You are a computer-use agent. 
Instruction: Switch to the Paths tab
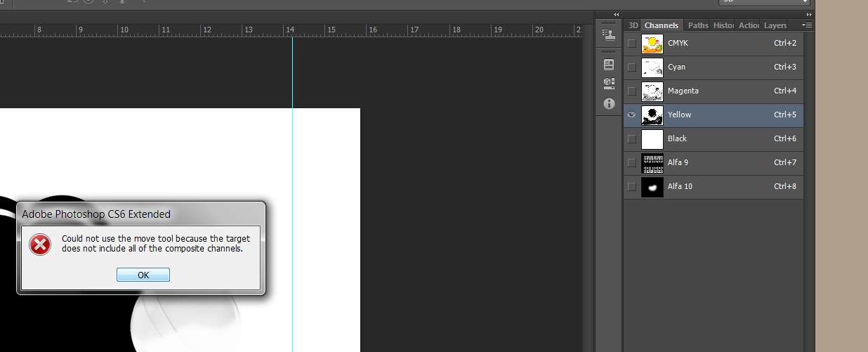[x=698, y=25]
